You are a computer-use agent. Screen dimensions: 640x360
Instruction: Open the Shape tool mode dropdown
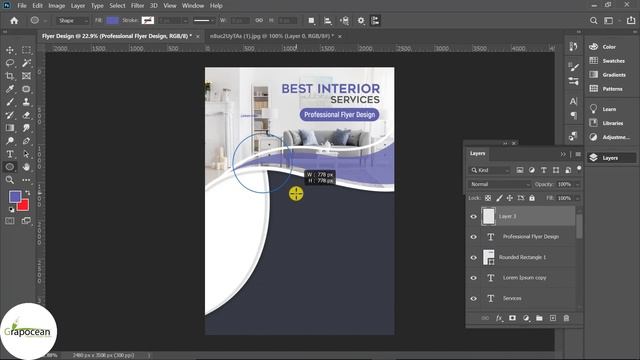[x=73, y=20]
